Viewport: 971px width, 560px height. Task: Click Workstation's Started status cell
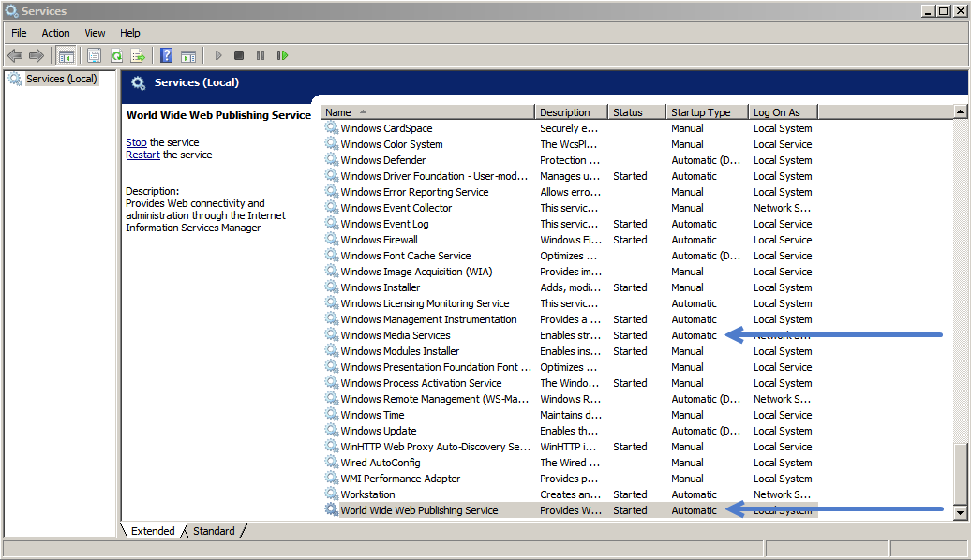[630, 494]
